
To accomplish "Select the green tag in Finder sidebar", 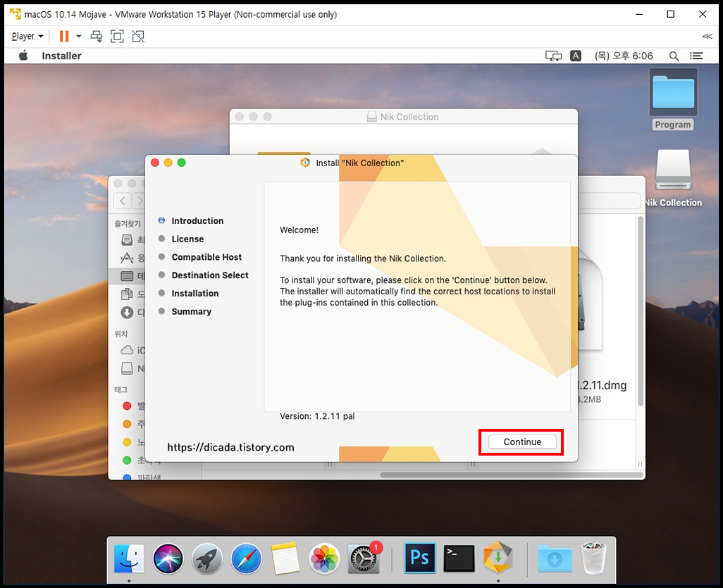I will [x=128, y=460].
